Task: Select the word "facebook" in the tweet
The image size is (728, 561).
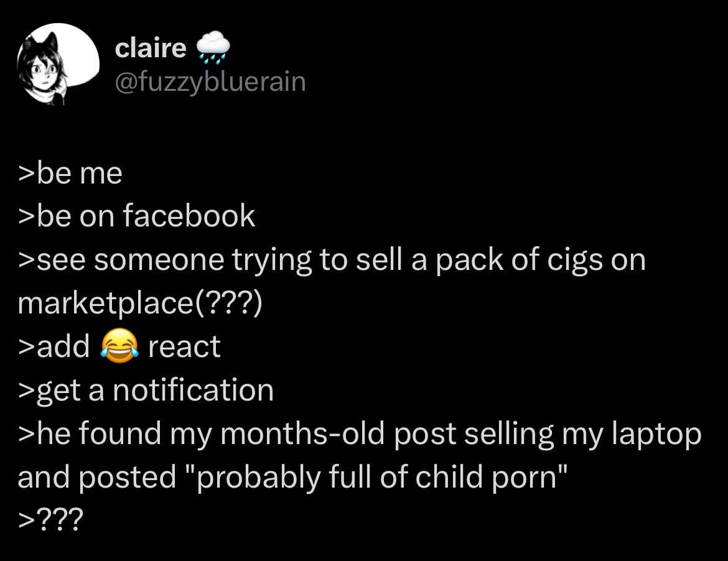Action: [x=189, y=216]
